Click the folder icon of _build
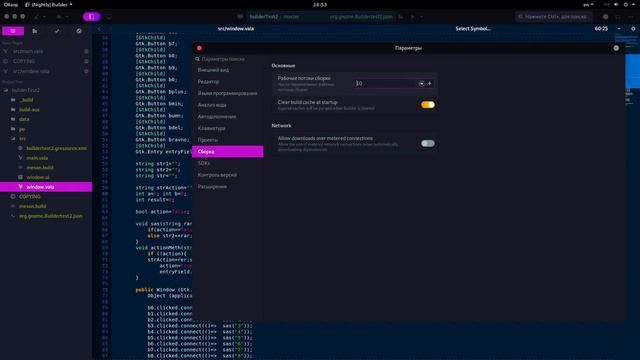The height and width of the screenshot is (360, 640). [x=13, y=100]
